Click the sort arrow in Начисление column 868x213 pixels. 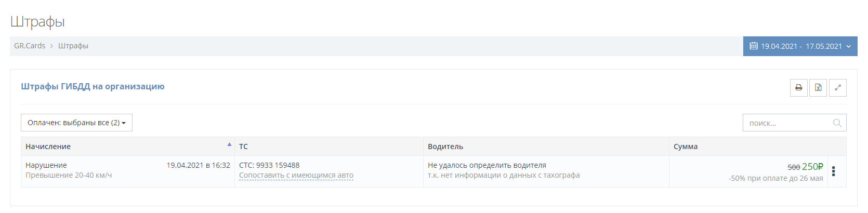click(229, 144)
